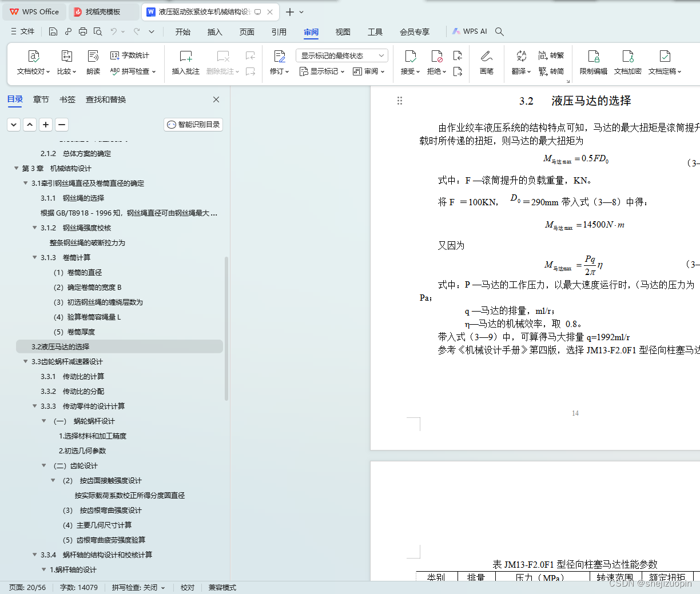Select outline item 2.1.2 总体方案的确定
Viewport: 700px width, 594px height.
point(75,153)
